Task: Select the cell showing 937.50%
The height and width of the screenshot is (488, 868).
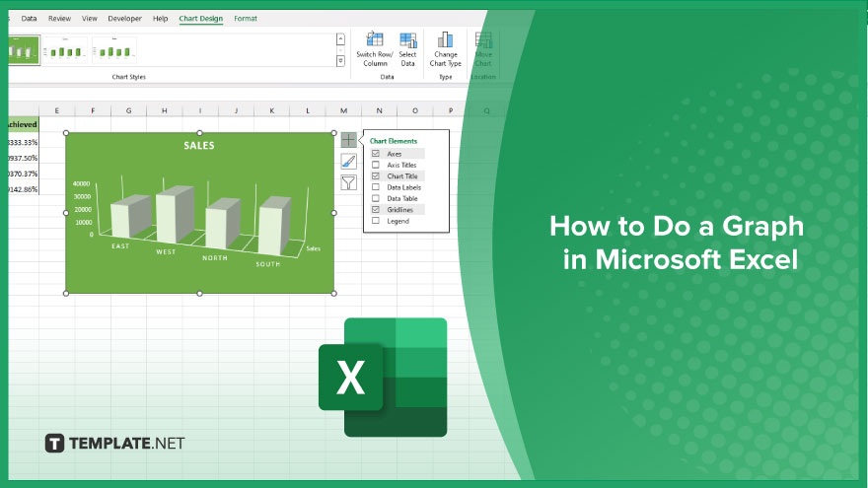Action: pyautogui.click(x=24, y=158)
